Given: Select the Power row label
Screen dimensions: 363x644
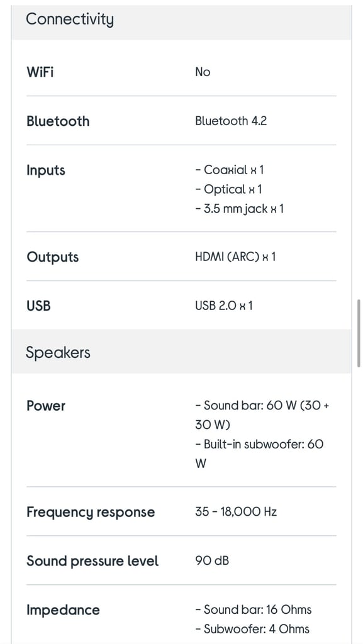Looking at the screenshot, I should pos(46,406).
